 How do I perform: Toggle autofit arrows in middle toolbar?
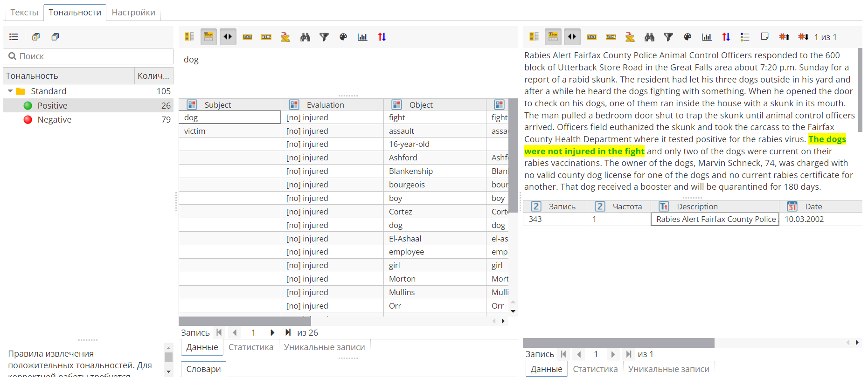pos(228,37)
